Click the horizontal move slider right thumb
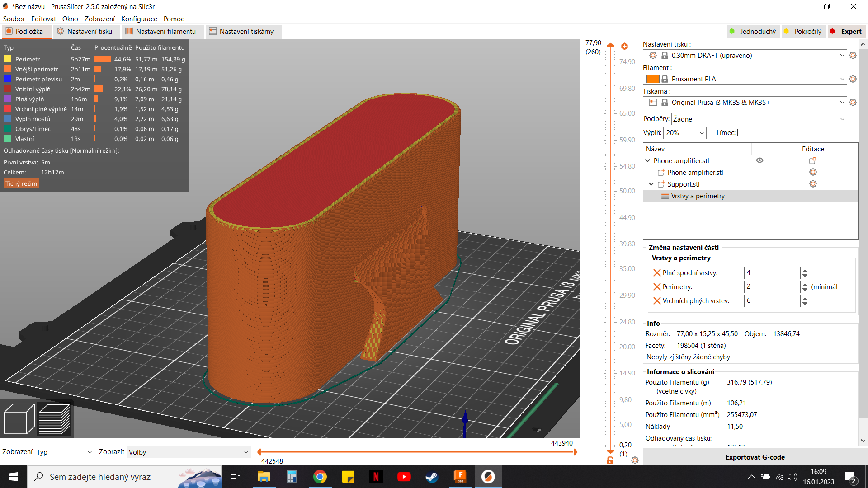The image size is (868, 488). (575, 452)
